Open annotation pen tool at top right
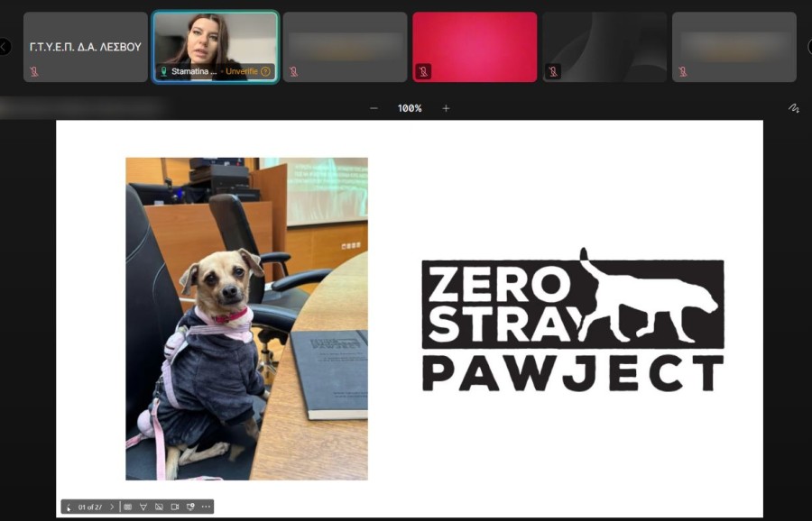 tap(793, 108)
